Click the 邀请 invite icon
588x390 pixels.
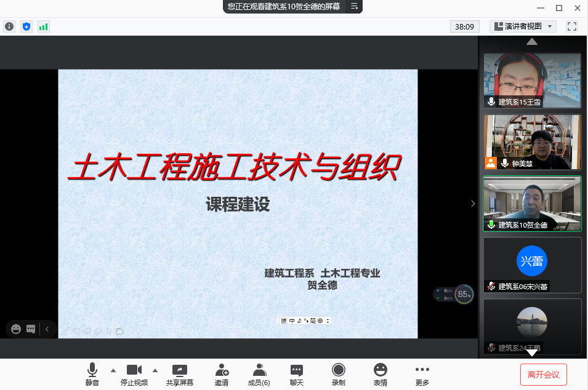click(x=222, y=374)
